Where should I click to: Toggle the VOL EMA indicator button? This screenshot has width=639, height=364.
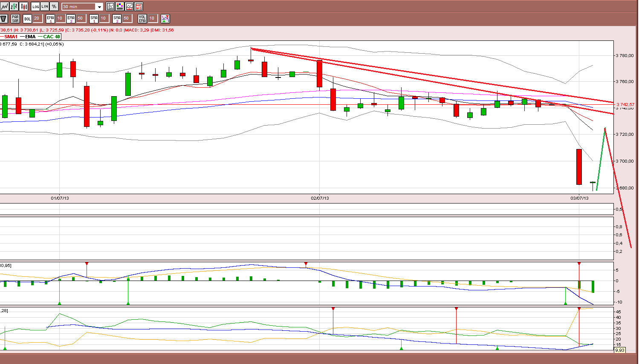(x=142, y=19)
